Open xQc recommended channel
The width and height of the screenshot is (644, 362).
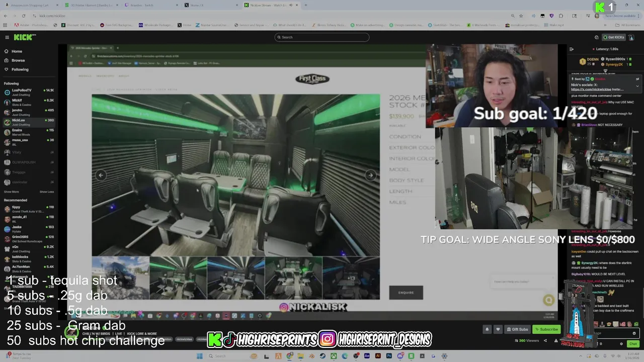(29, 248)
